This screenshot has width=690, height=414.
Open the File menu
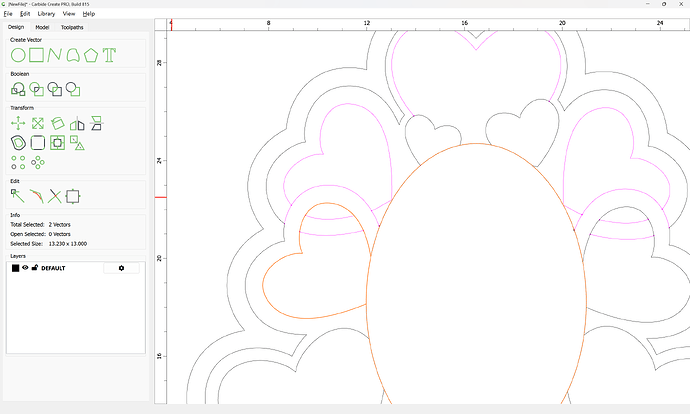[x=8, y=14]
